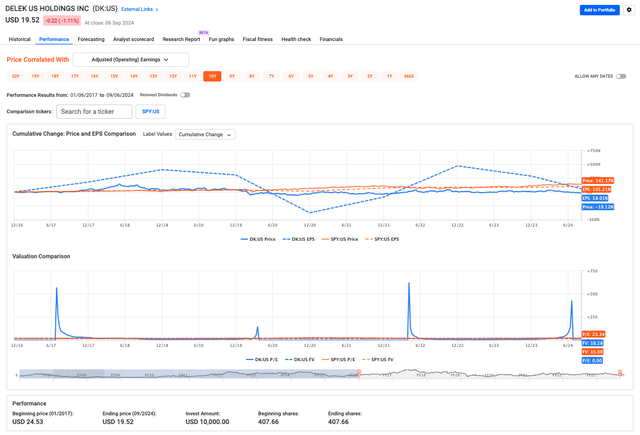Click the Search for a ticker field
This screenshot has height=435, width=640.
(x=93, y=112)
